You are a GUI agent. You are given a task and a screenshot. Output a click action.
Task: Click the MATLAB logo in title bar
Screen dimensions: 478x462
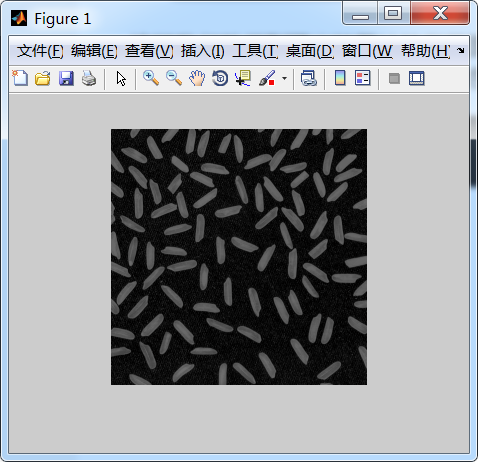[x=19, y=18]
